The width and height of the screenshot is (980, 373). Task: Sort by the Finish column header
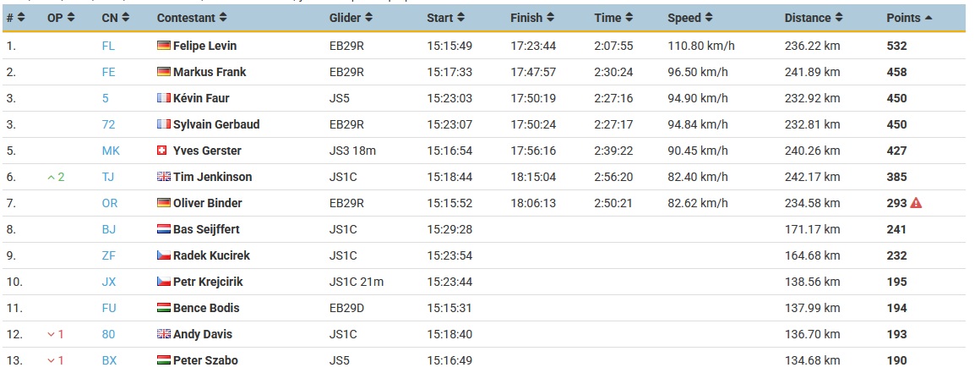tap(531, 18)
